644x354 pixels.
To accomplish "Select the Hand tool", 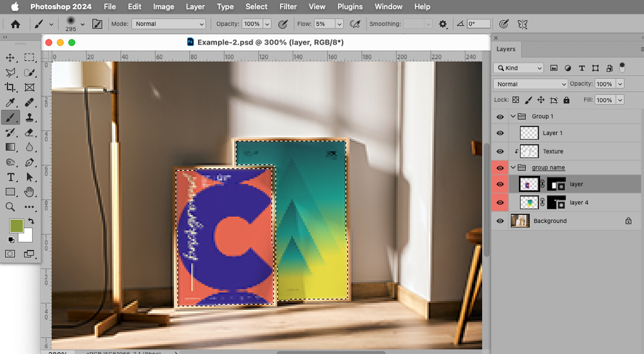I will (29, 192).
